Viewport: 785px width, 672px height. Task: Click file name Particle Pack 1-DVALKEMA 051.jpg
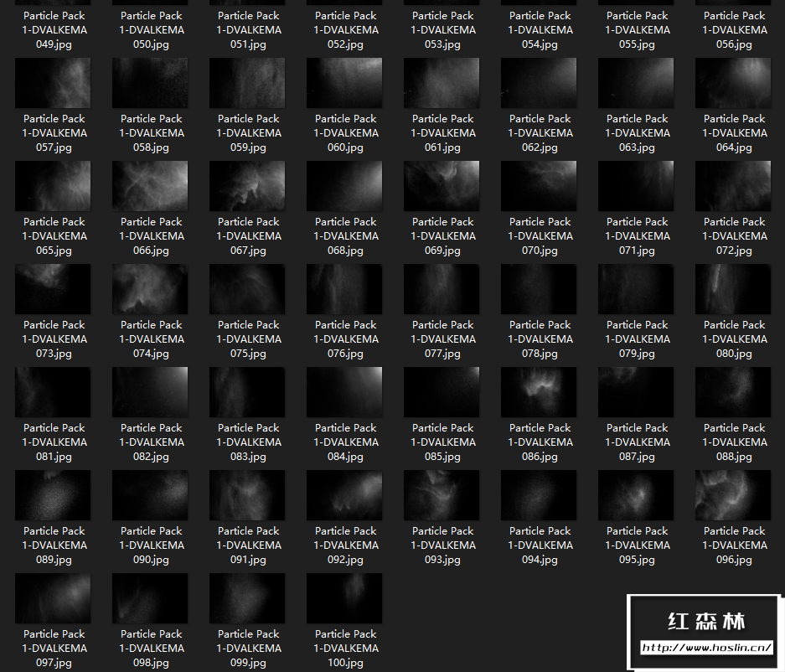pos(248,30)
